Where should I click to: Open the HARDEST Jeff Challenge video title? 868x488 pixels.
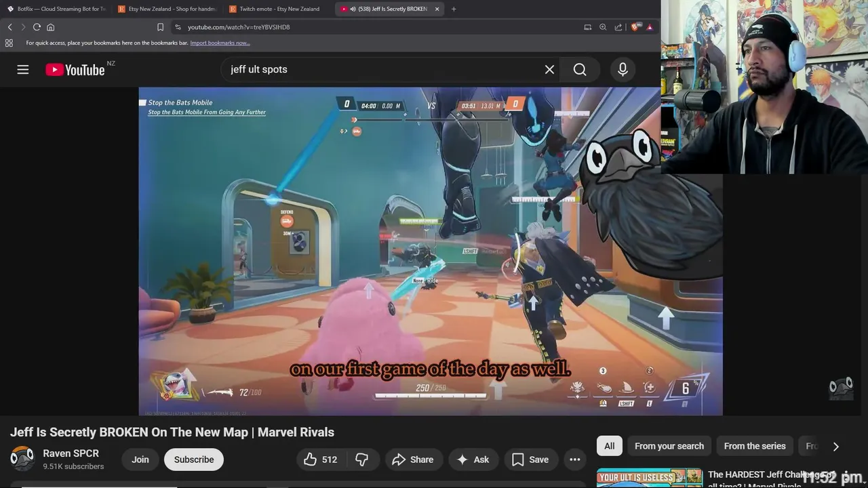tap(771, 479)
